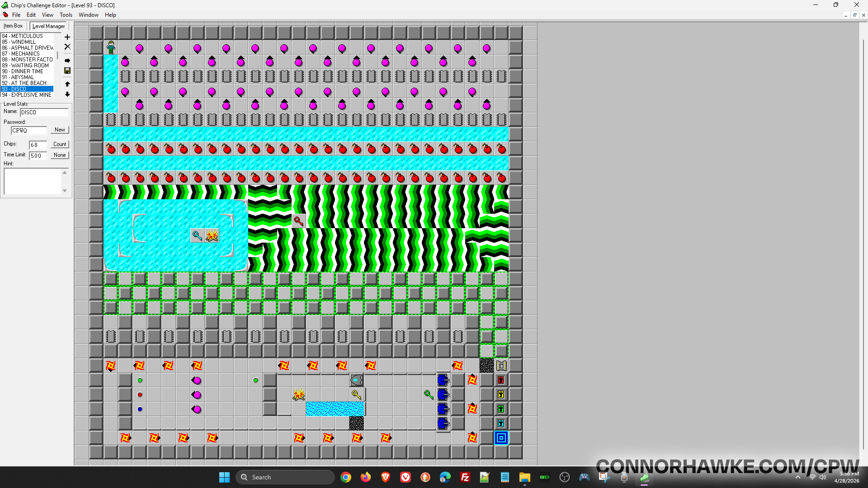This screenshot has height=488, width=868.
Task: Open the Tools menu
Action: [66, 15]
